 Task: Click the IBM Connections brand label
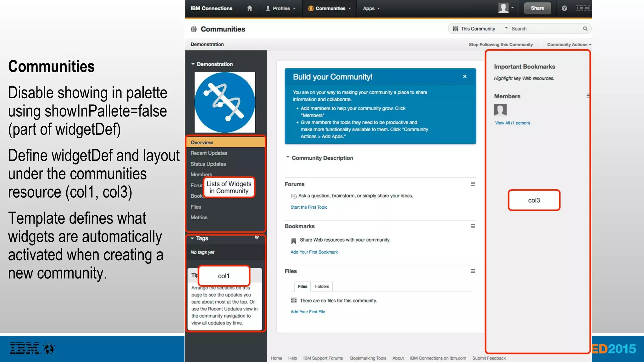tap(211, 8)
